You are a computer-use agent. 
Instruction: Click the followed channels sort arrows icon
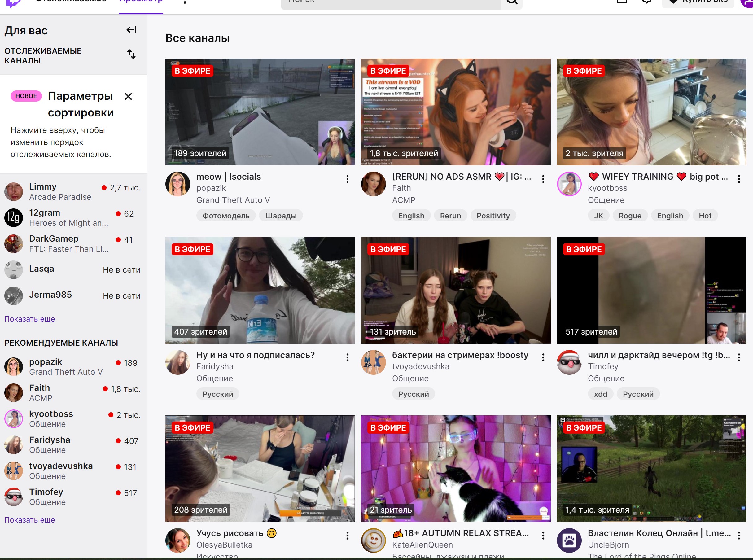[x=131, y=54]
